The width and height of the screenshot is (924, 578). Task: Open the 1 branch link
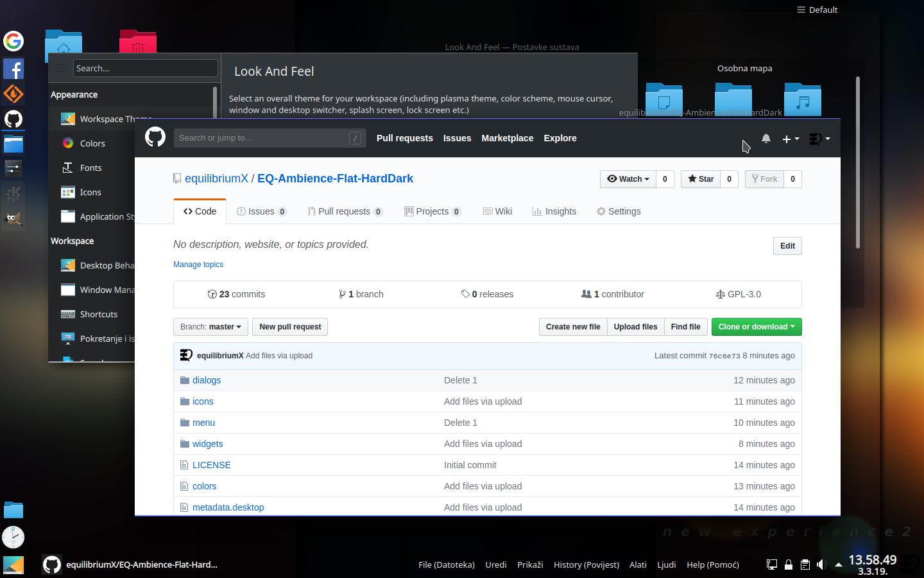tap(361, 294)
